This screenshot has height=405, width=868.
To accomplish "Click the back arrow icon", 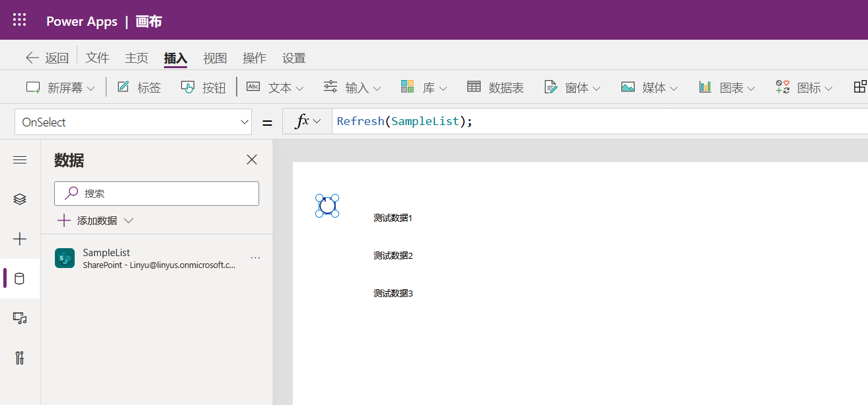I will click(x=32, y=58).
